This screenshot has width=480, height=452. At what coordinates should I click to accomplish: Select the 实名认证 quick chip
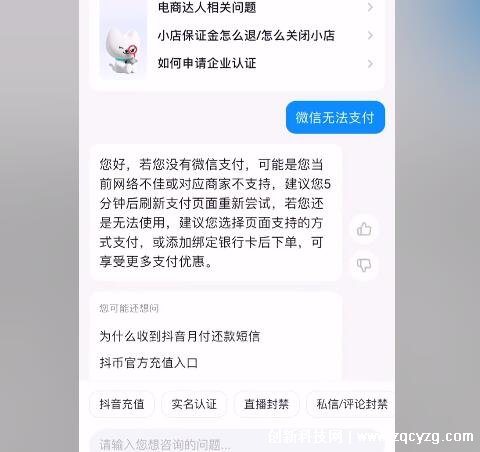pyautogui.click(x=194, y=404)
